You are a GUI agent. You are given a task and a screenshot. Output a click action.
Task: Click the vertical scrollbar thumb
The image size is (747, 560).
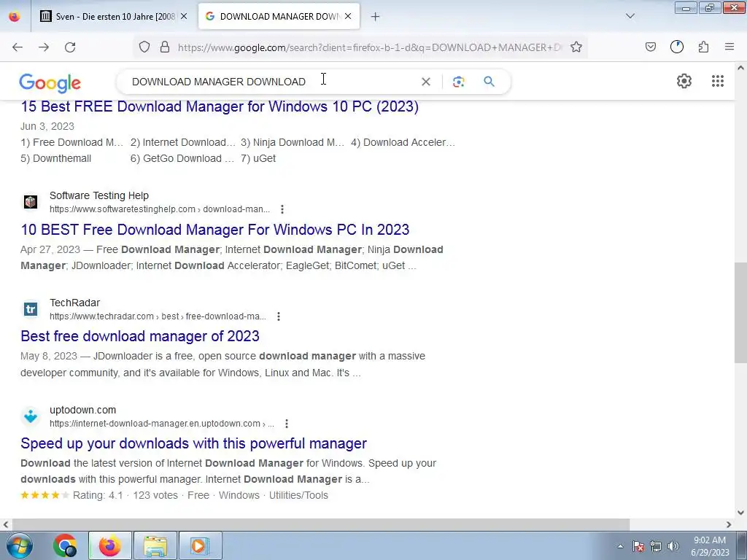pos(740,312)
